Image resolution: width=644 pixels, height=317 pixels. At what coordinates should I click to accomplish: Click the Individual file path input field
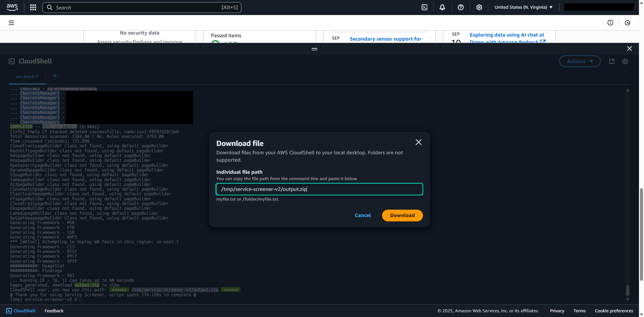[x=319, y=189]
